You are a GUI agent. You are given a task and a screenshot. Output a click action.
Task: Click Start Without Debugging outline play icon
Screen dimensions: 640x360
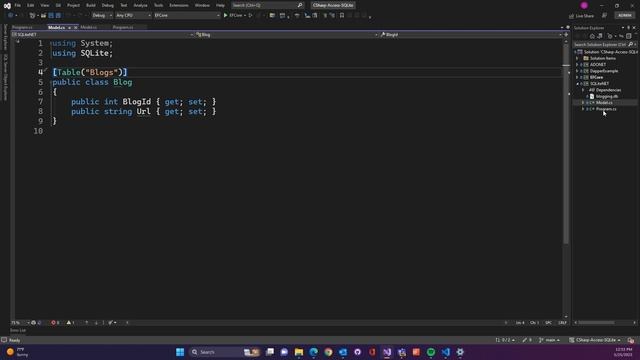point(250,16)
